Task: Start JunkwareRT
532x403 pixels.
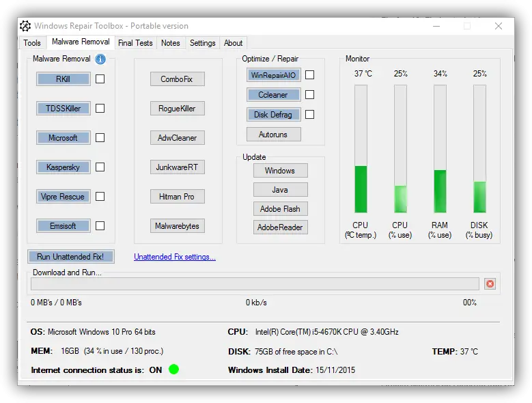Action: coord(178,167)
